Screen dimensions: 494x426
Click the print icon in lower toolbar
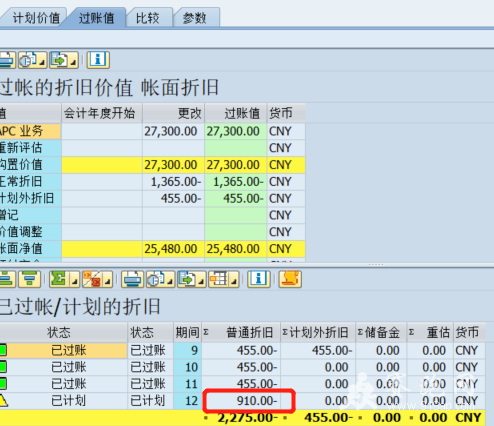pyautogui.click(x=132, y=279)
